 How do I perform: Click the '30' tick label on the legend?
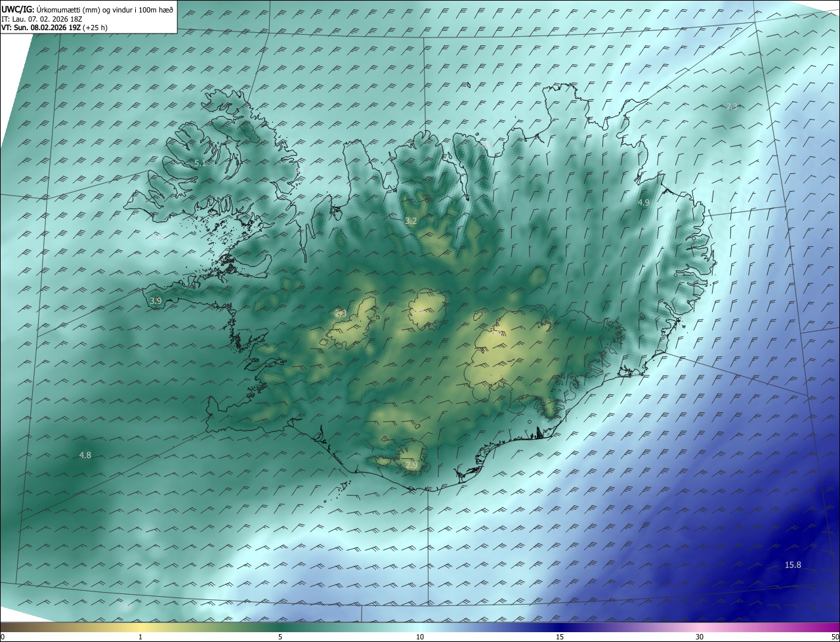coord(700,637)
